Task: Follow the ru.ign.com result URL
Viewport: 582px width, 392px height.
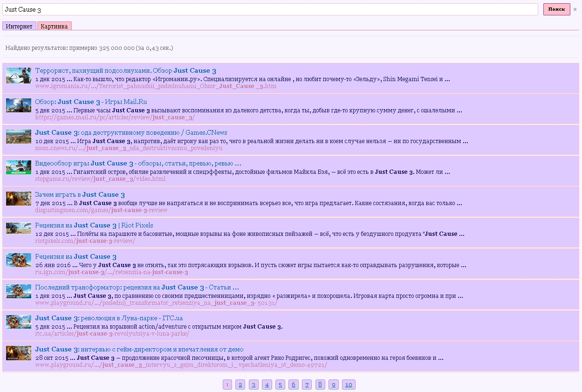Action: click(111, 272)
